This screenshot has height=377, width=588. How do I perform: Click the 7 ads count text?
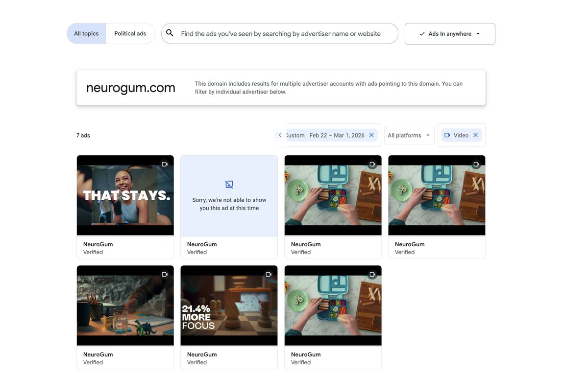click(83, 135)
